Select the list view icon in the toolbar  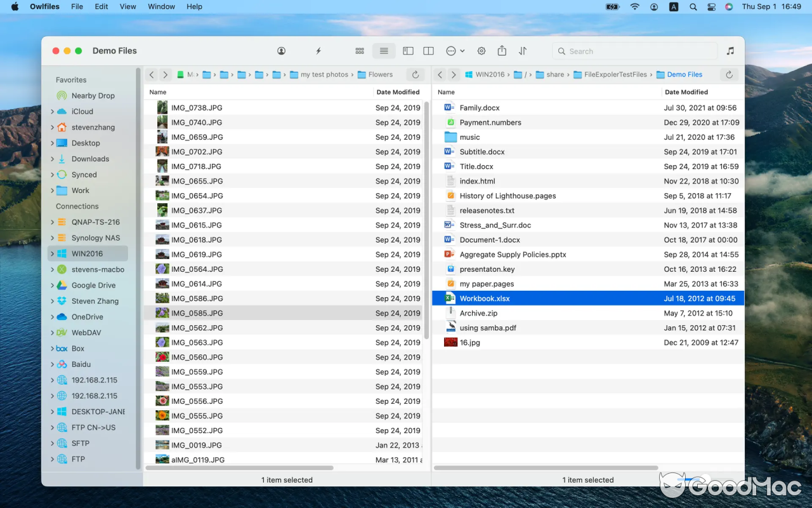384,51
